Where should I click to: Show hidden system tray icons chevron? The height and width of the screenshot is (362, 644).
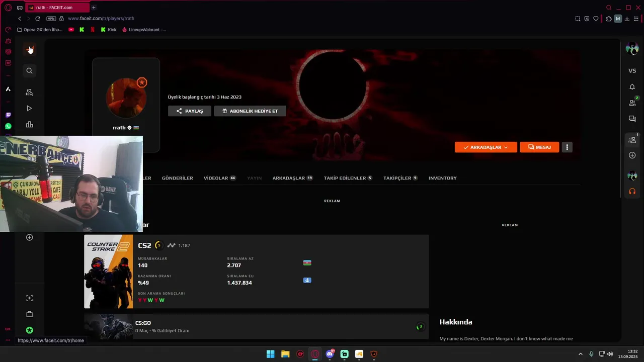pos(580,354)
